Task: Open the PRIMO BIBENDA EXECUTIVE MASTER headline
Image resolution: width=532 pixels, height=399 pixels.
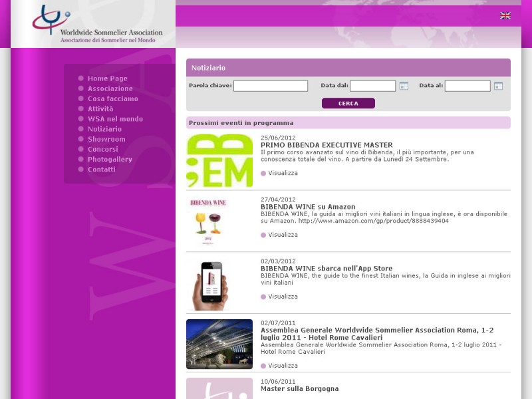Action: coord(327,145)
